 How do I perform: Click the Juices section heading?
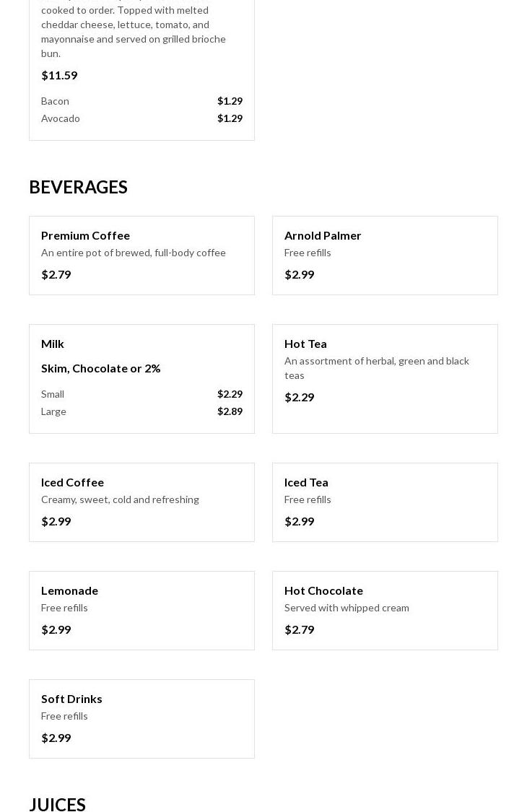pyautogui.click(x=57, y=804)
